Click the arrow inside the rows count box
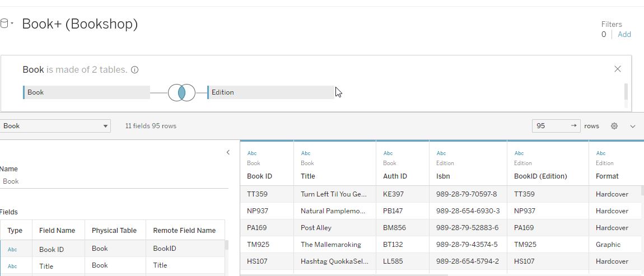The height and width of the screenshot is (276, 644). click(x=573, y=126)
